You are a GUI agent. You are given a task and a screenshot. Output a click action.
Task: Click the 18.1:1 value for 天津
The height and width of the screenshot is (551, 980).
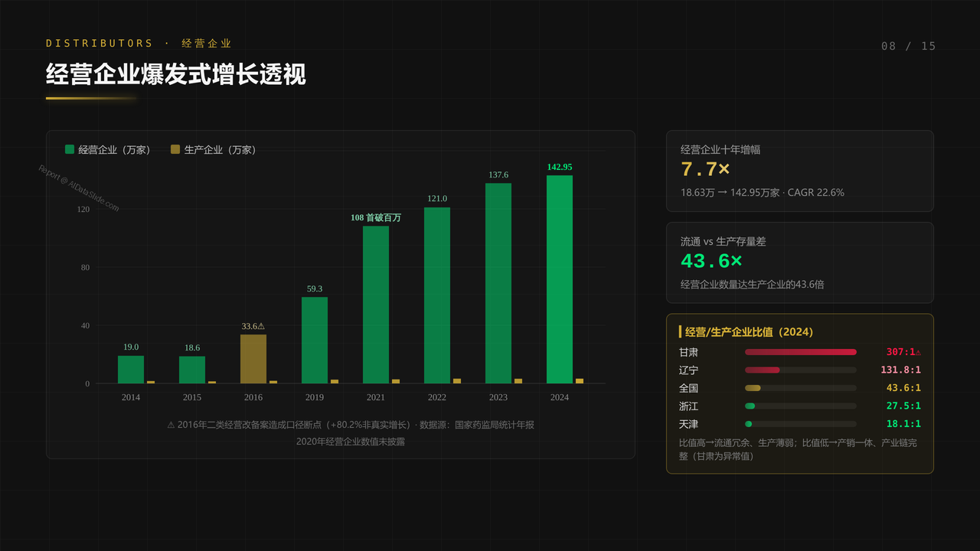coord(903,424)
